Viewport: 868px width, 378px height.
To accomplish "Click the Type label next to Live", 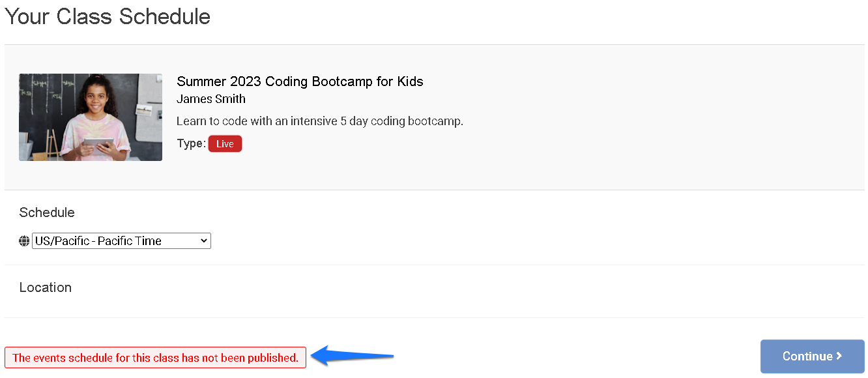I will (191, 143).
